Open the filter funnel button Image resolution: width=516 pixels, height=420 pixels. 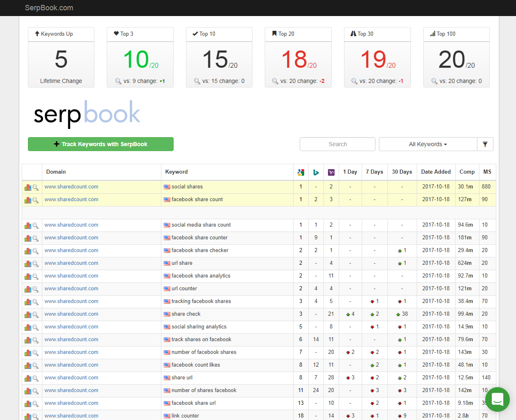pyautogui.click(x=485, y=144)
